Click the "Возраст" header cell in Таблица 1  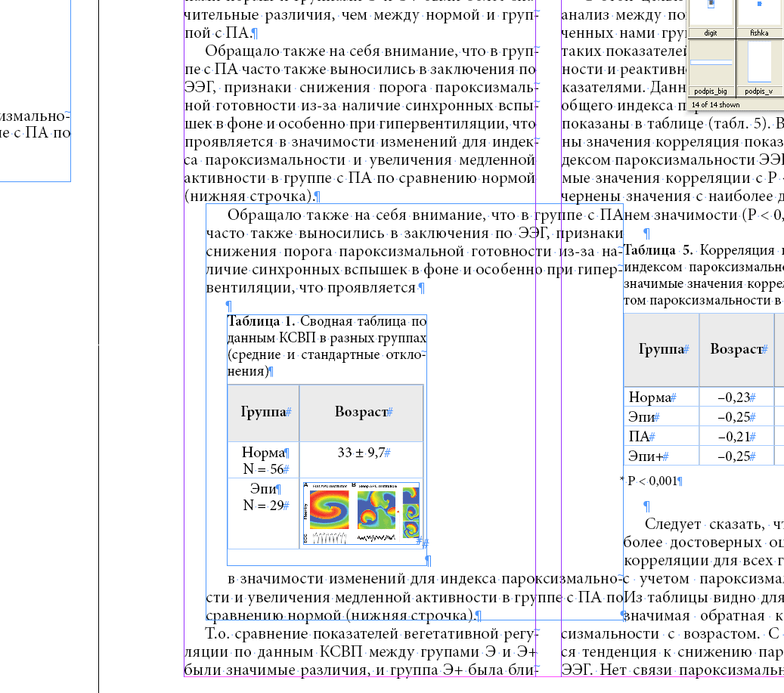tap(361, 413)
